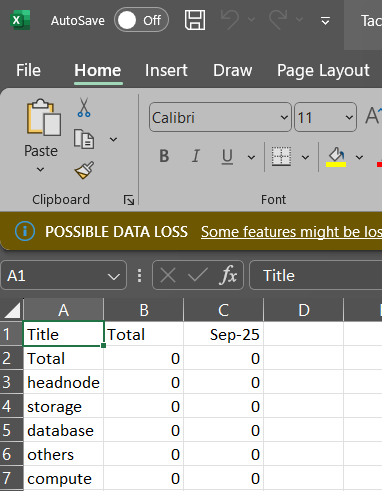Click the formula bar containing Title
Screen dimensions: 382x491
click(x=316, y=275)
